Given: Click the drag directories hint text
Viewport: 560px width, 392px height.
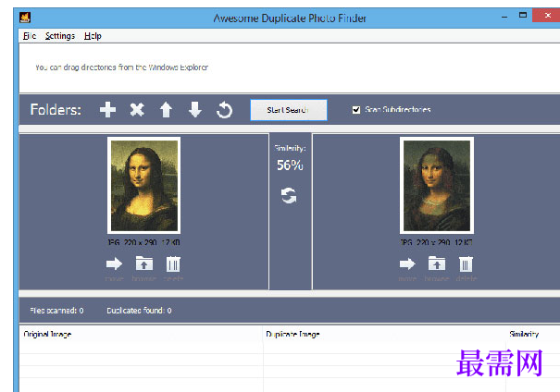Looking at the screenshot, I should pyautogui.click(x=121, y=67).
